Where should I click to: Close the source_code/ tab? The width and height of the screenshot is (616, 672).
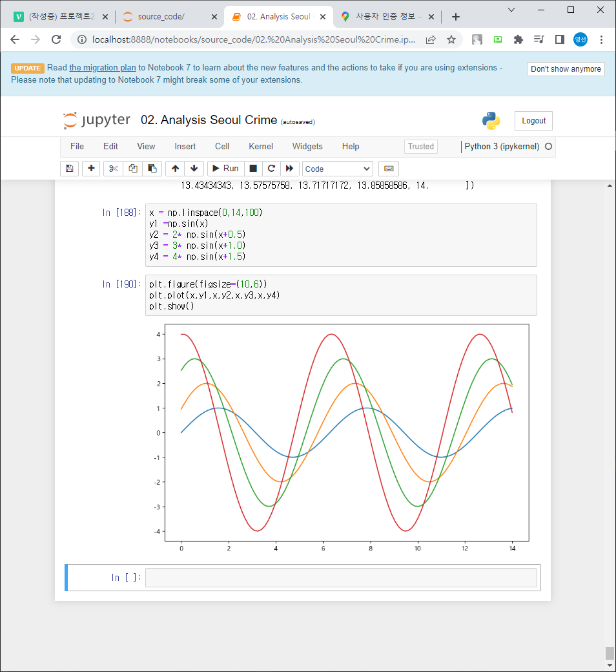(x=214, y=17)
